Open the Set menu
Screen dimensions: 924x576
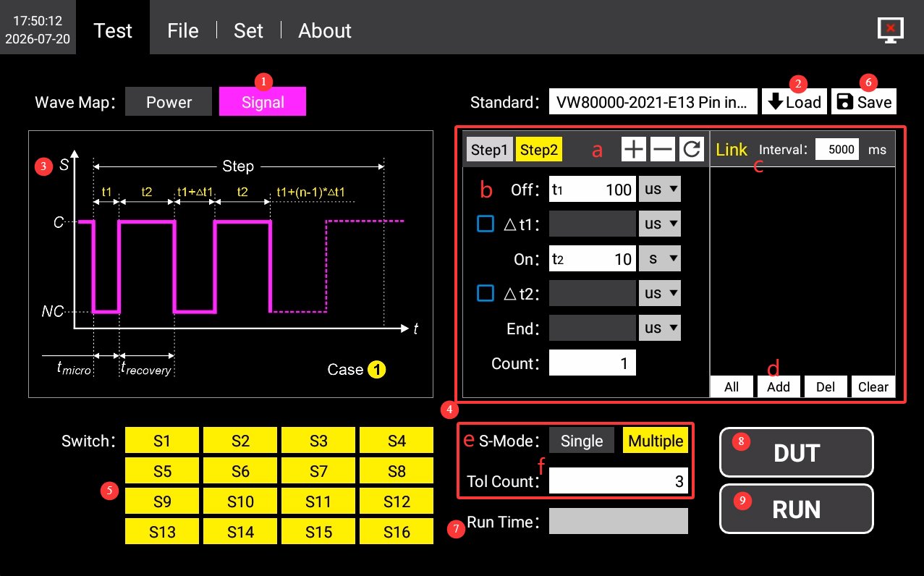pyautogui.click(x=248, y=30)
